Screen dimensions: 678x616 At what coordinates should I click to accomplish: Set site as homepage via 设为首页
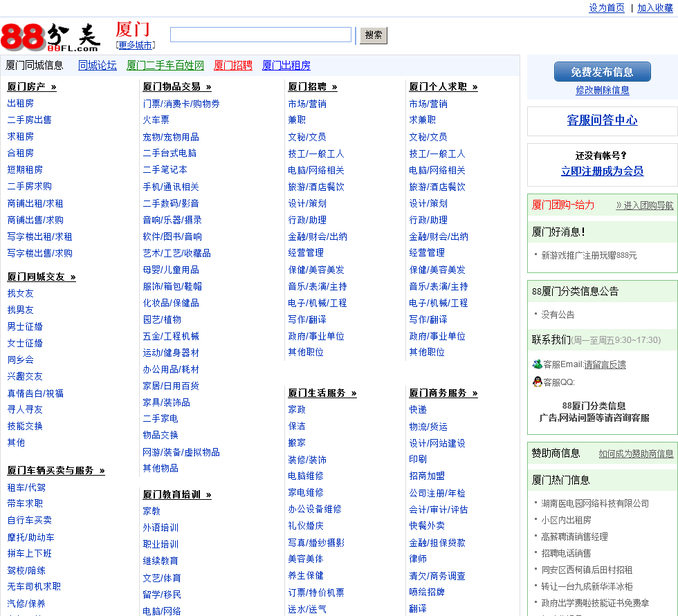(607, 8)
